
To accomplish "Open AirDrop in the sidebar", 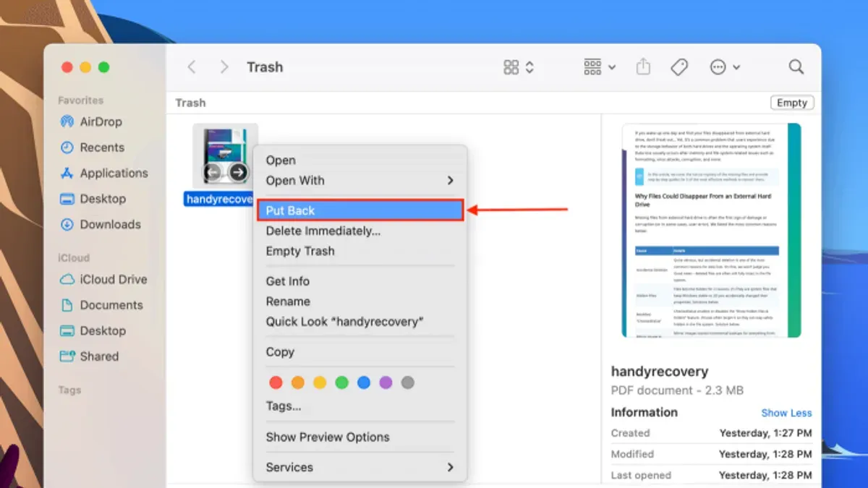I will (90, 122).
